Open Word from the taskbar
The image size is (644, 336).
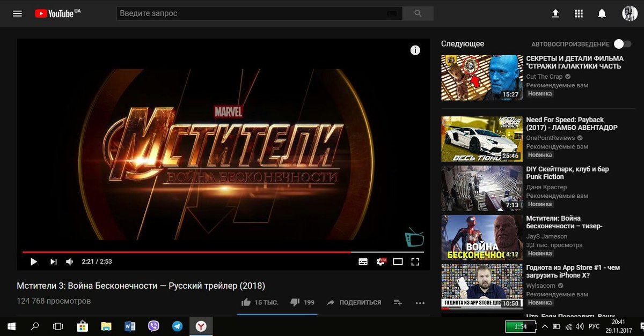pyautogui.click(x=130, y=326)
